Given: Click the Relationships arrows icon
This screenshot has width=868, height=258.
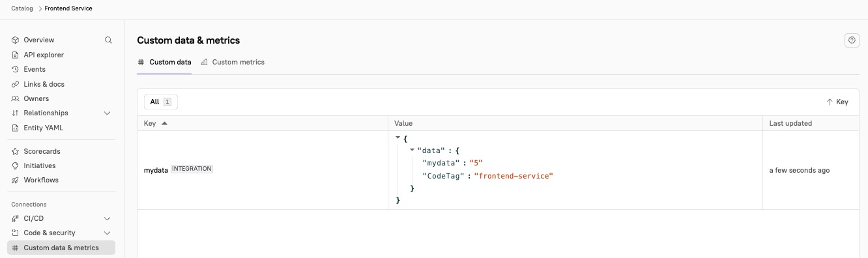Looking at the screenshot, I should (x=16, y=113).
